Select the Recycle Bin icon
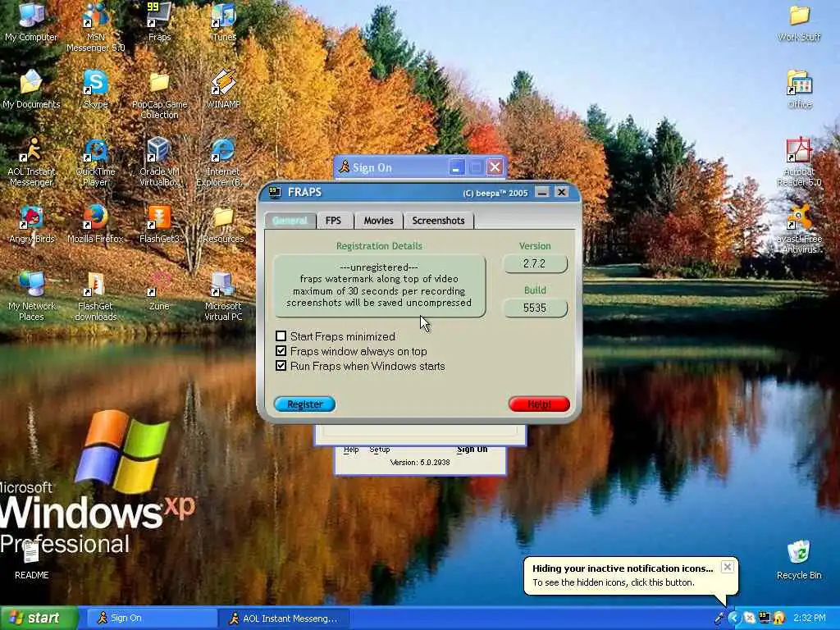This screenshot has width=840, height=630. click(799, 560)
